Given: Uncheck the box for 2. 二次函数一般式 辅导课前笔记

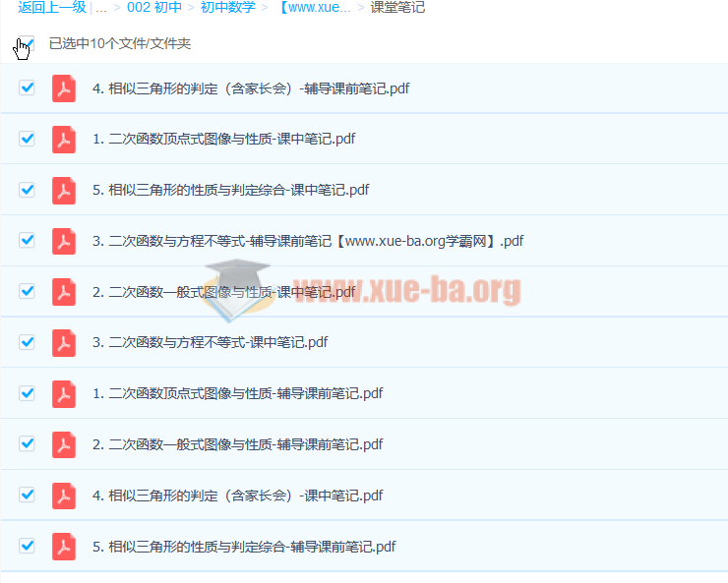Looking at the screenshot, I should [x=27, y=443].
